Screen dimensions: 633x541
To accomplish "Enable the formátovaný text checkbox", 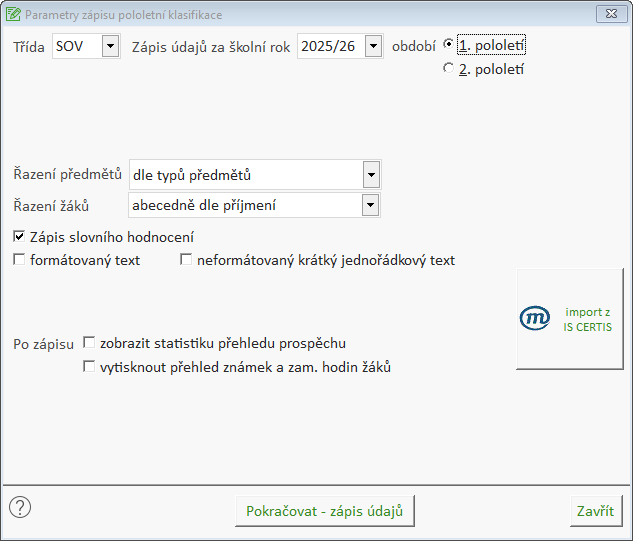I will [x=20, y=260].
